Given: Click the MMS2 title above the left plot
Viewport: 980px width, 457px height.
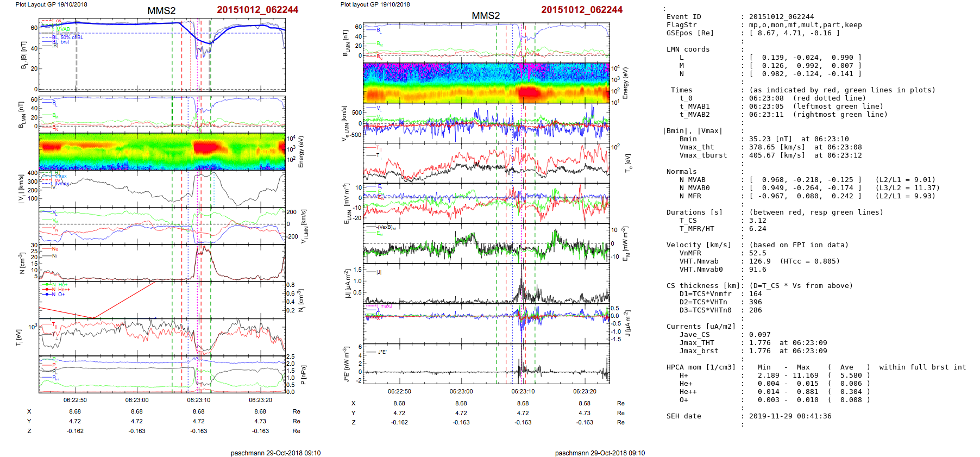Looking at the screenshot, I should point(161,11).
